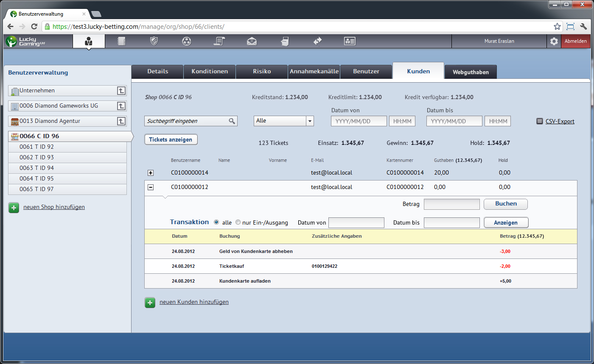Select the 'nur Ein-/Ausgang' radio button

pos(238,222)
